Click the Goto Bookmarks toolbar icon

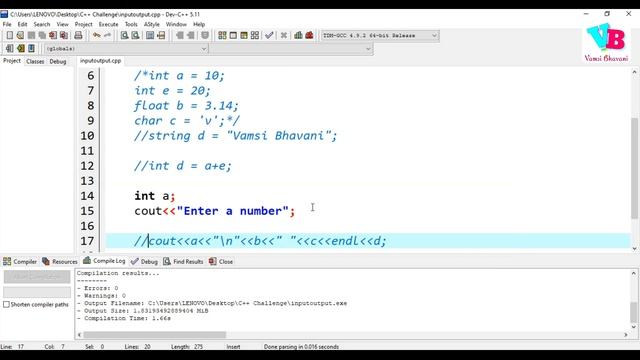(31, 49)
